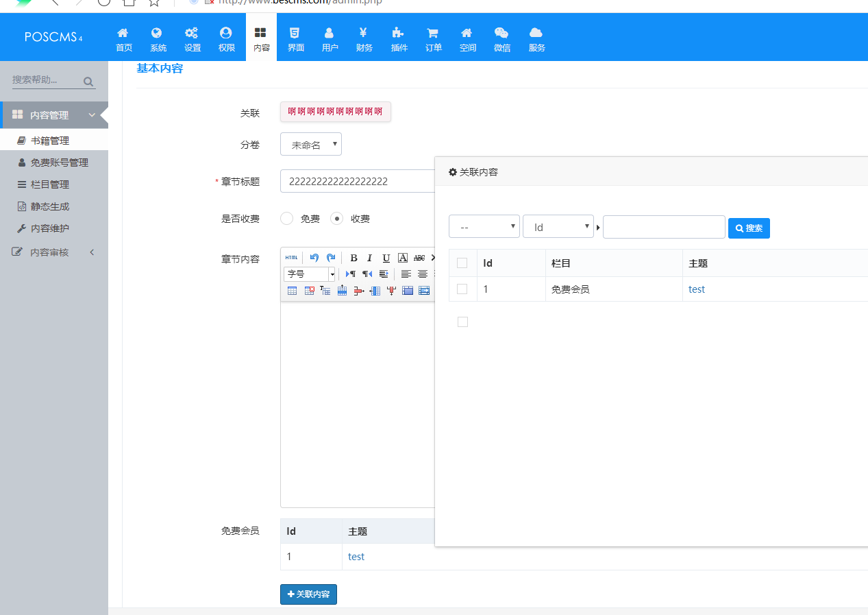Image resolution: width=868 pixels, height=615 pixels.
Task: Focus the 搜索帮助 search box
Action: [x=47, y=80]
